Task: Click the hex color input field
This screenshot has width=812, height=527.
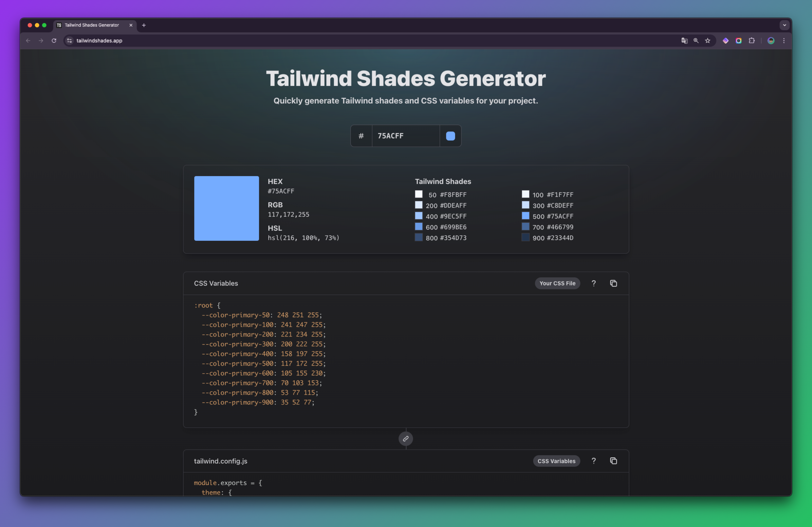Action: pos(406,136)
